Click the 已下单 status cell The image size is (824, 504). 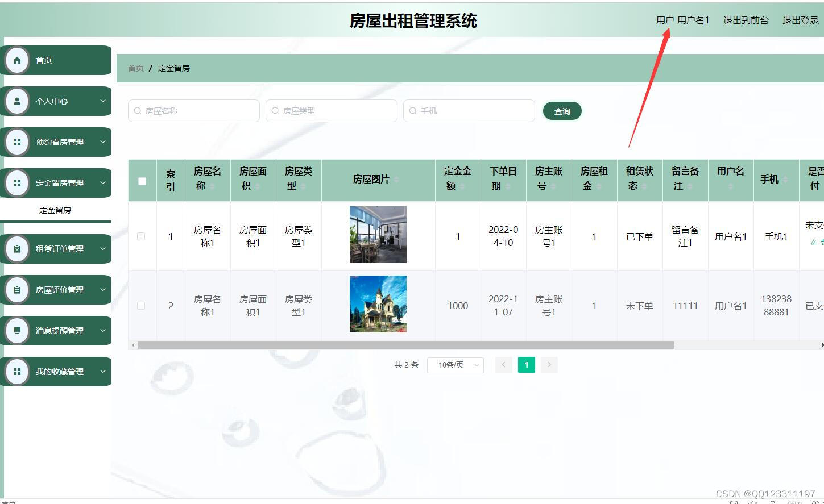640,236
